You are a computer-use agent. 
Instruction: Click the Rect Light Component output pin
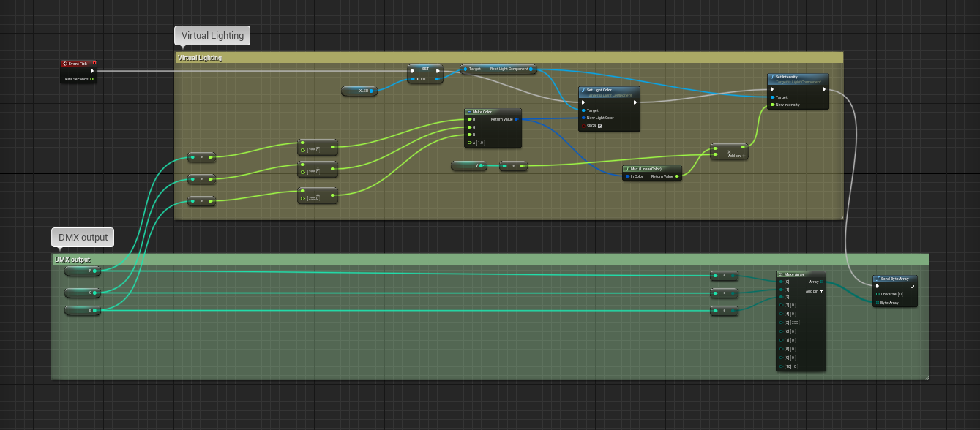coord(532,69)
